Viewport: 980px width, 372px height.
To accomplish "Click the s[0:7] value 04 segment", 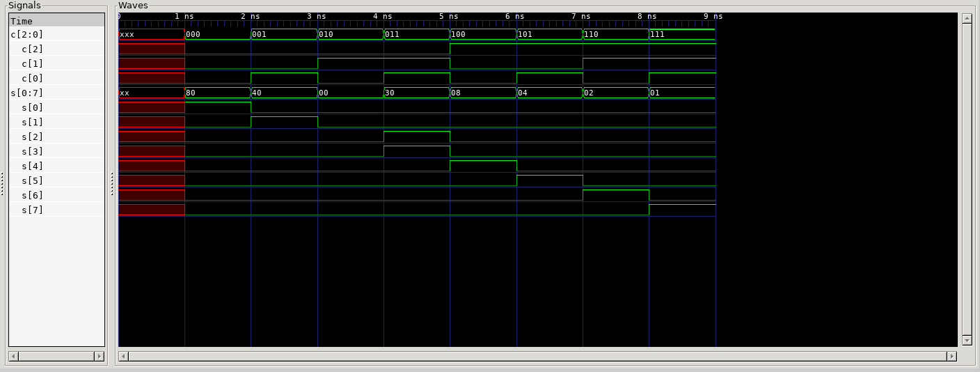I will coord(549,93).
